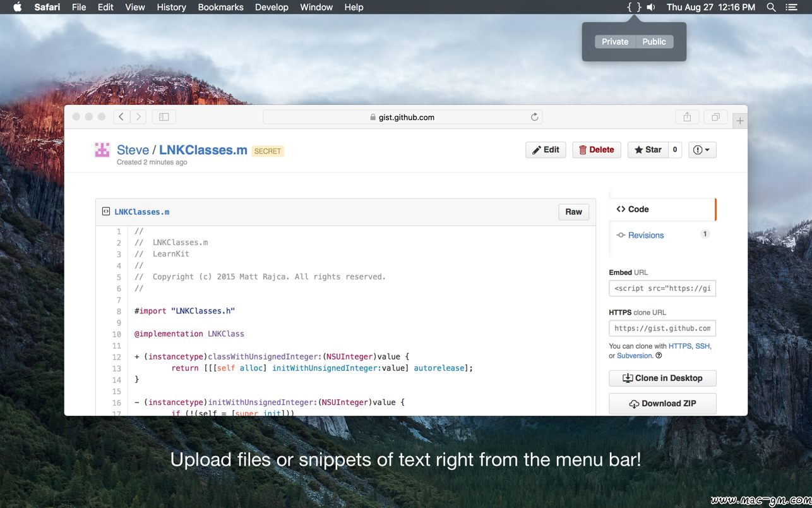Click Clone in Desktop button
The height and width of the screenshot is (508, 812).
pyautogui.click(x=662, y=378)
